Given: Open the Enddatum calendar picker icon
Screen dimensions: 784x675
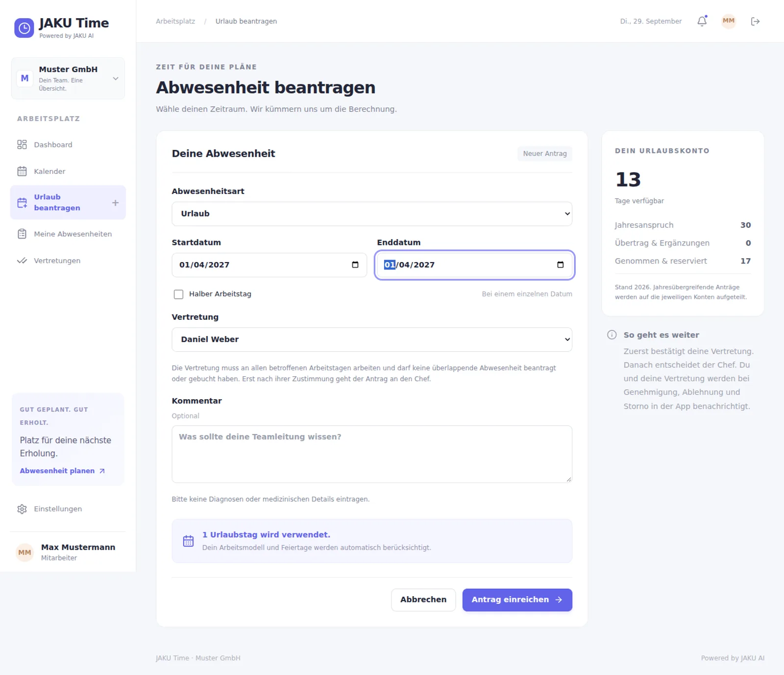Looking at the screenshot, I should (561, 265).
